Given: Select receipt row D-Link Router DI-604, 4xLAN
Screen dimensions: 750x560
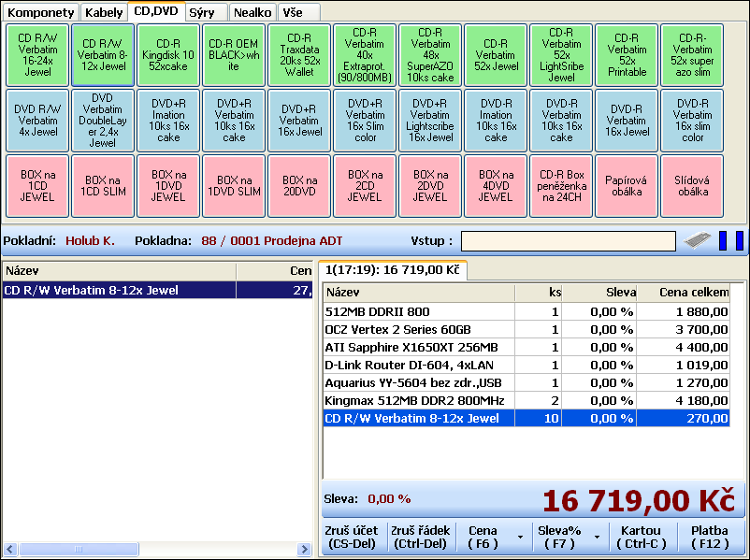Looking at the screenshot, I should 526,365.
